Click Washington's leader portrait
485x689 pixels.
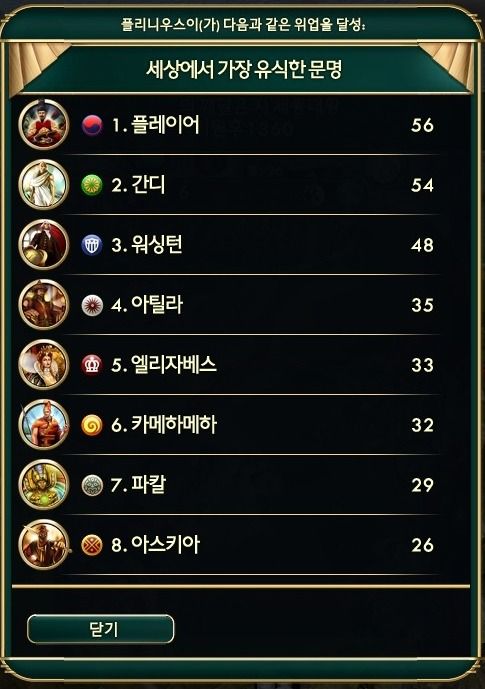pos(43,244)
